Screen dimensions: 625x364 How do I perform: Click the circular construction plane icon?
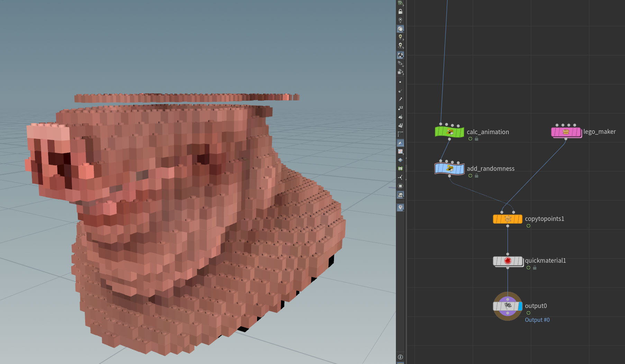(x=400, y=186)
